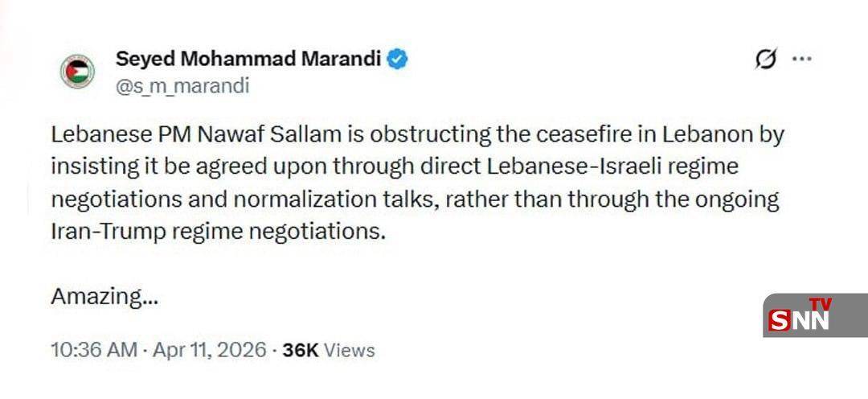Click the phrase Iran-Trump regime negotiations
Image resolution: width=868 pixels, height=399 pixels.
click(219, 232)
